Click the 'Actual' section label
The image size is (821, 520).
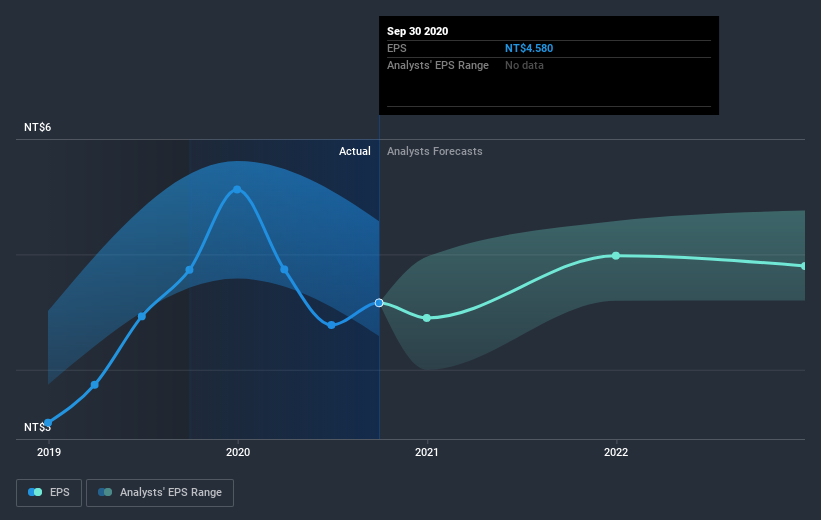pos(354,151)
